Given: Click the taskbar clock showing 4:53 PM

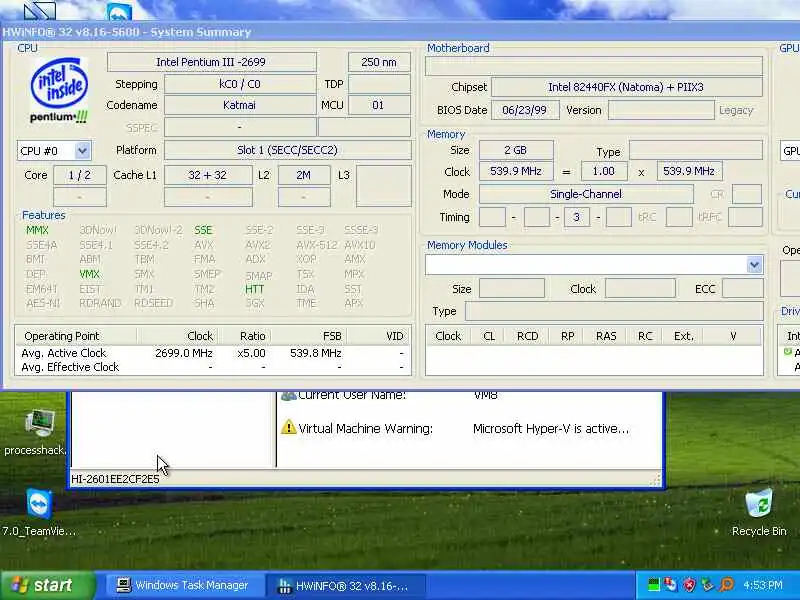Looking at the screenshot, I should (763, 585).
